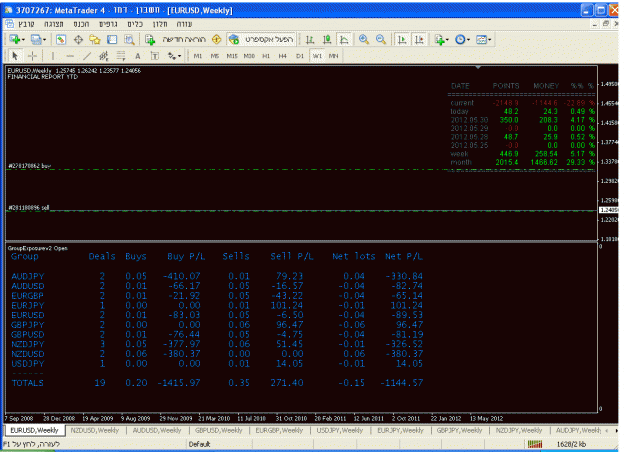Select the MN timeframe
625x452 pixels.
pyautogui.click(x=334, y=56)
